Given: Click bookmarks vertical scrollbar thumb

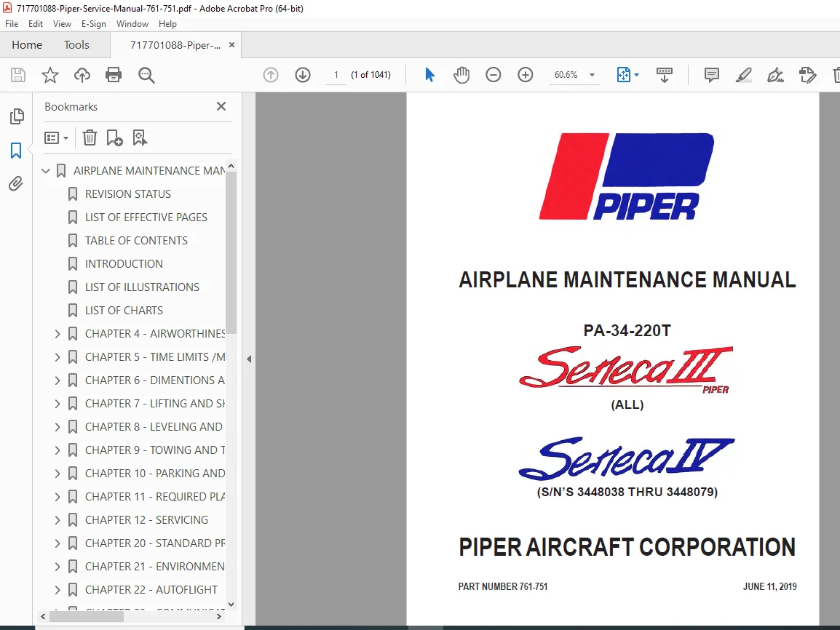Looking at the screenshot, I should [231, 252].
